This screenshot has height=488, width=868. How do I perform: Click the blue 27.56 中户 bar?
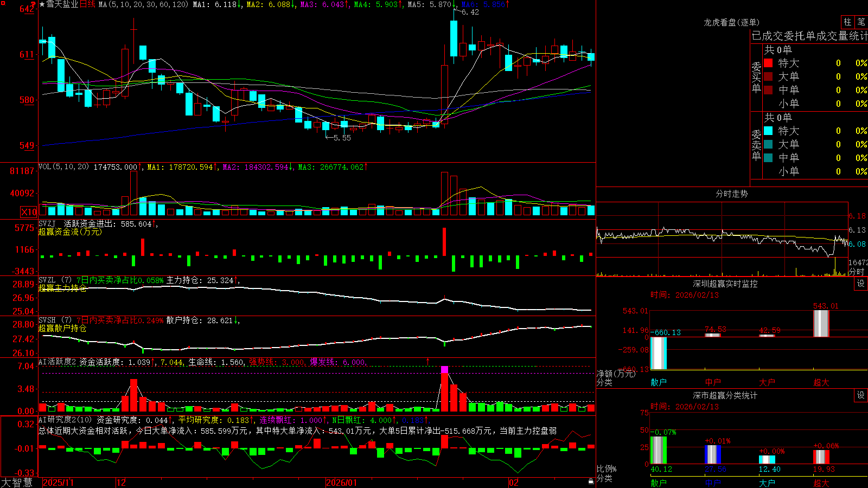click(x=713, y=454)
